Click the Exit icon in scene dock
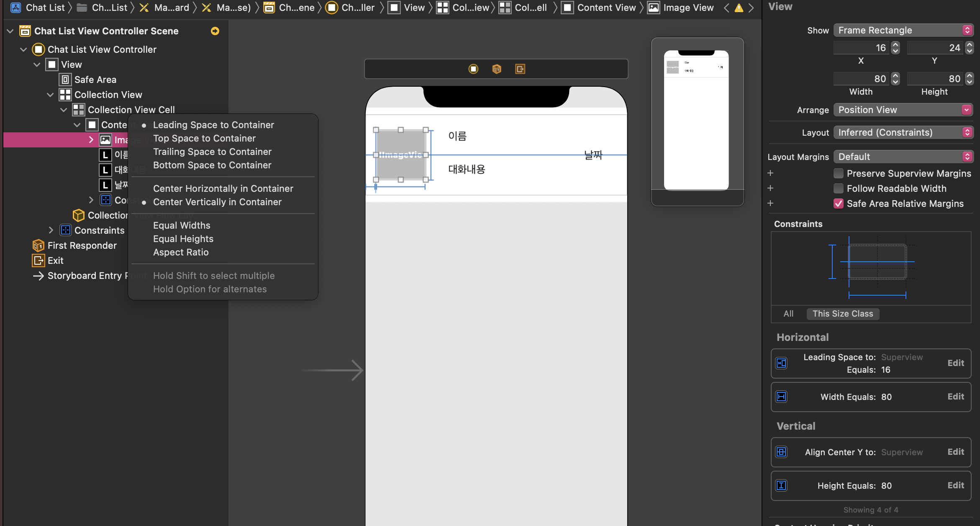 [520, 69]
